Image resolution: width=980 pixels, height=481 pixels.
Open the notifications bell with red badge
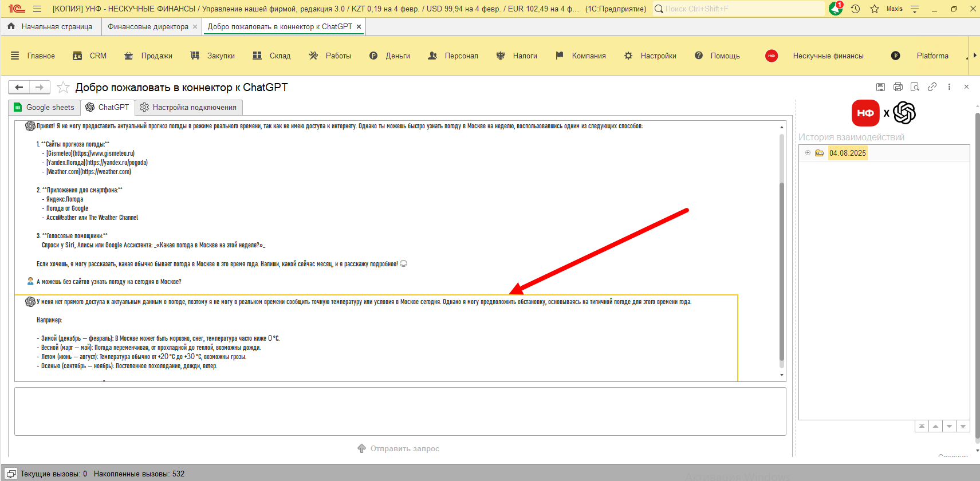pyautogui.click(x=836, y=9)
